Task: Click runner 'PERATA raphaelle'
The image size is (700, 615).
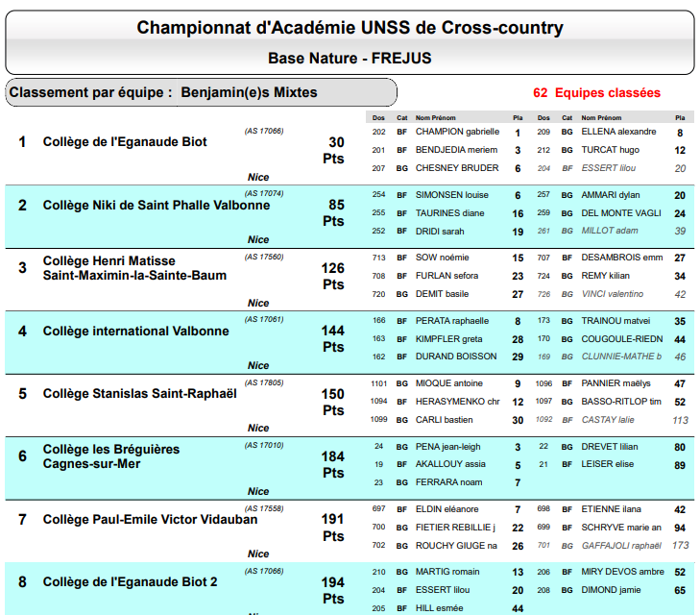Action: (x=452, y=321)
